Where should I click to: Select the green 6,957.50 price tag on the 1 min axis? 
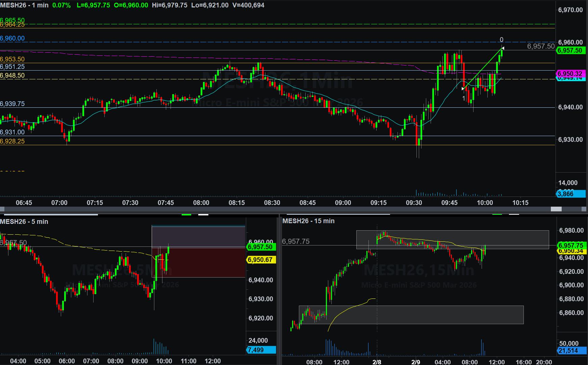coord(570,51)
